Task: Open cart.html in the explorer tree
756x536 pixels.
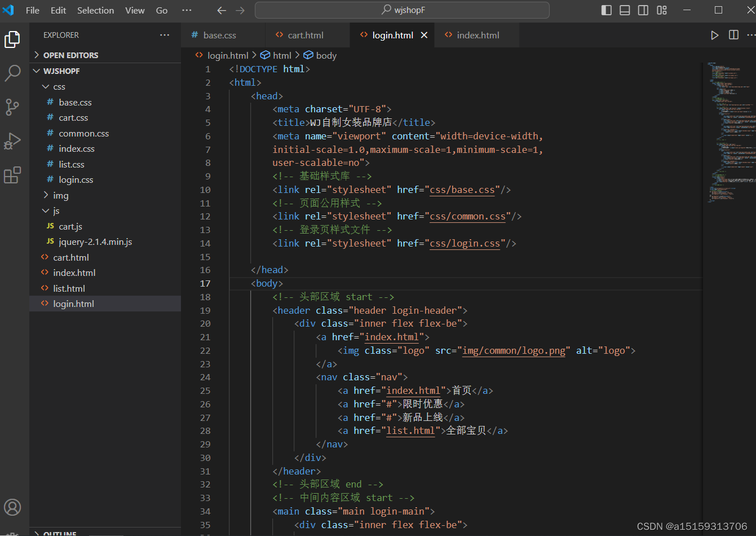Action: 105,257
